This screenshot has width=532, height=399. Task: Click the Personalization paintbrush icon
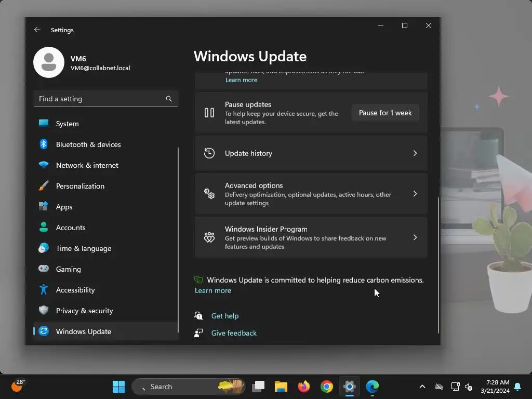(44, 185)
